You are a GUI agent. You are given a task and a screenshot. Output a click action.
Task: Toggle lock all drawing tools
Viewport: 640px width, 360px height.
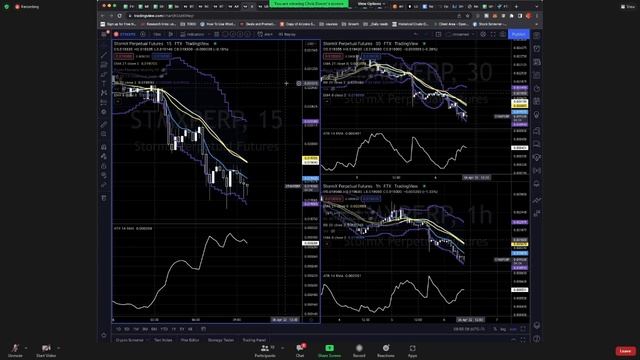coord(104,166)
